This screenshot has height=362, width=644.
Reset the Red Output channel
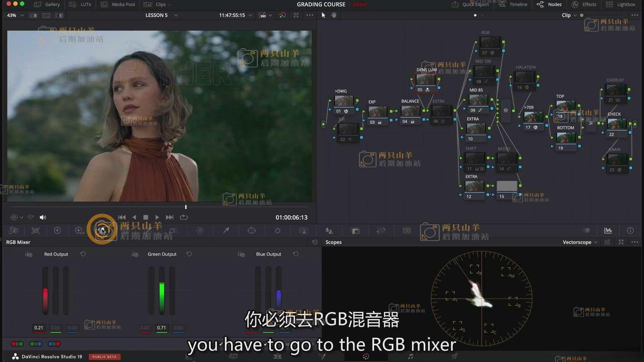pyautogui.click(x=83, y=254)
